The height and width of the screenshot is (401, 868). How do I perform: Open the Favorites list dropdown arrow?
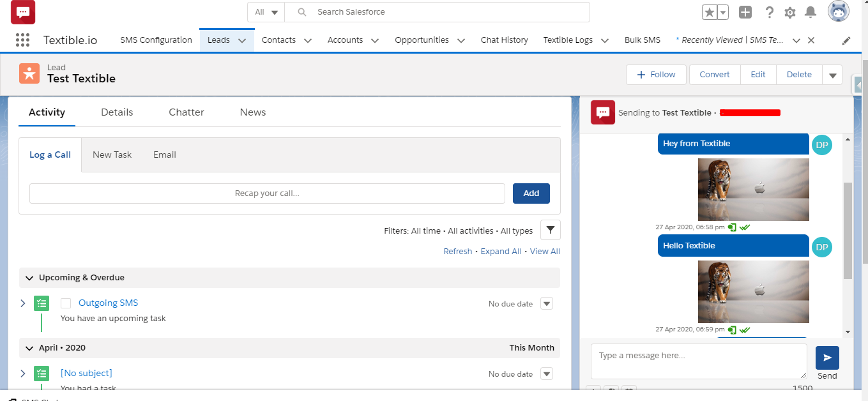723,12
